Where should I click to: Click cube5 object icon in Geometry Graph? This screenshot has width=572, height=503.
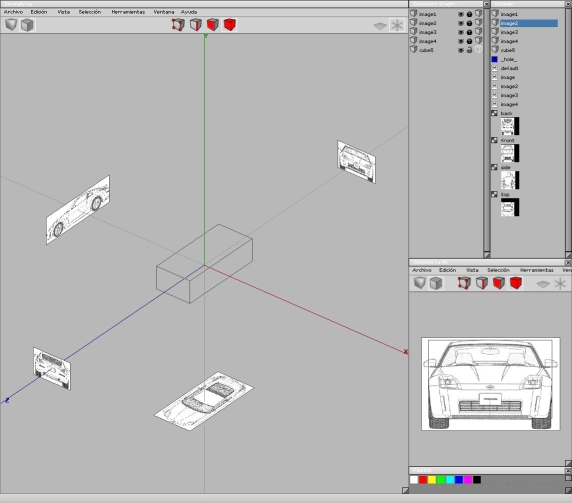pyautogui.click(x=413, y=50)
